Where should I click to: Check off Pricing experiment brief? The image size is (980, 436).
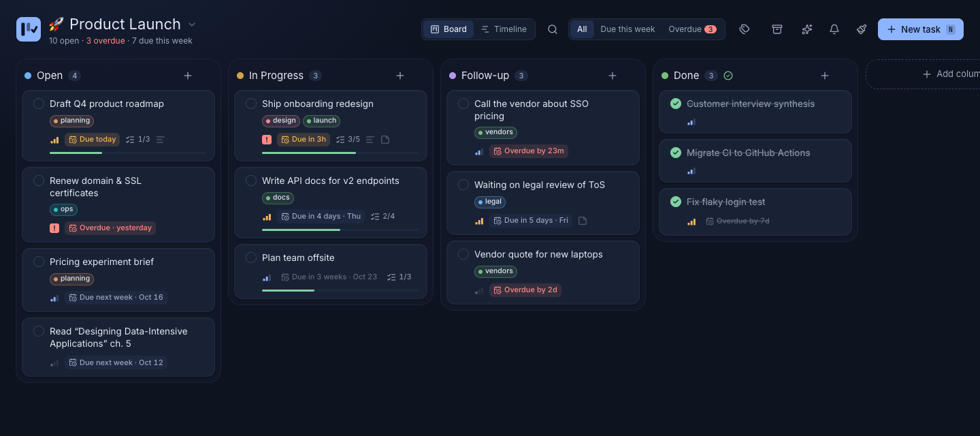point(39,262)
